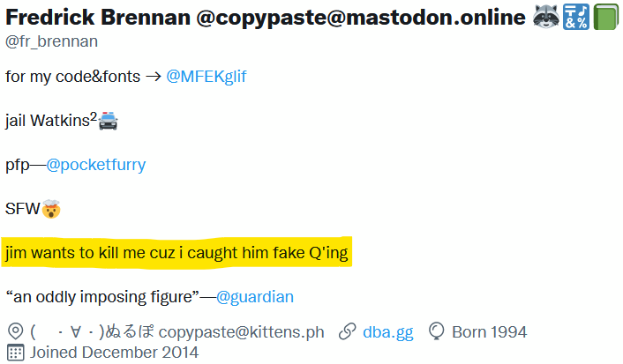This screenshot has width=623, height=364.
Task: Click the Born 1994 text
Action: pyautogui.click(x=489, y=332)
